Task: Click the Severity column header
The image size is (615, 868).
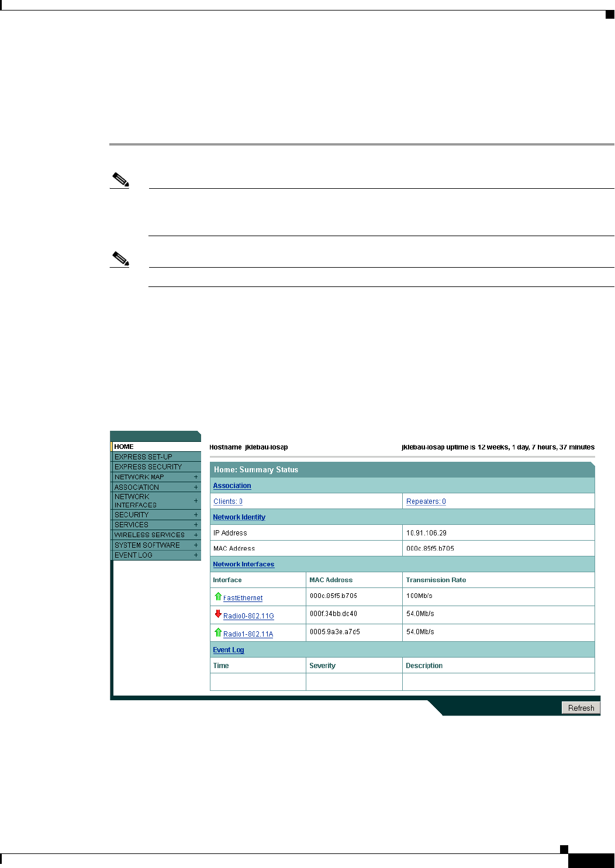Action: [x=323, y=666]
